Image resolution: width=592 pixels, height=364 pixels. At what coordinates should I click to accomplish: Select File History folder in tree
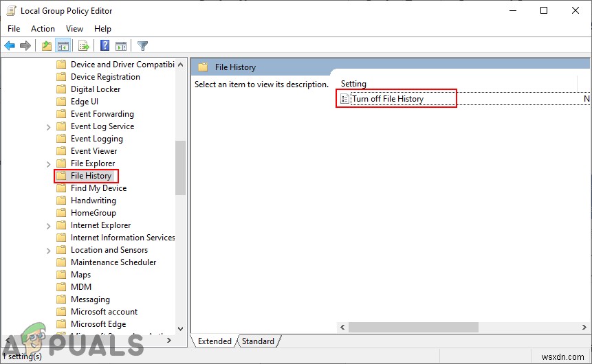click(x=91, y=176)
